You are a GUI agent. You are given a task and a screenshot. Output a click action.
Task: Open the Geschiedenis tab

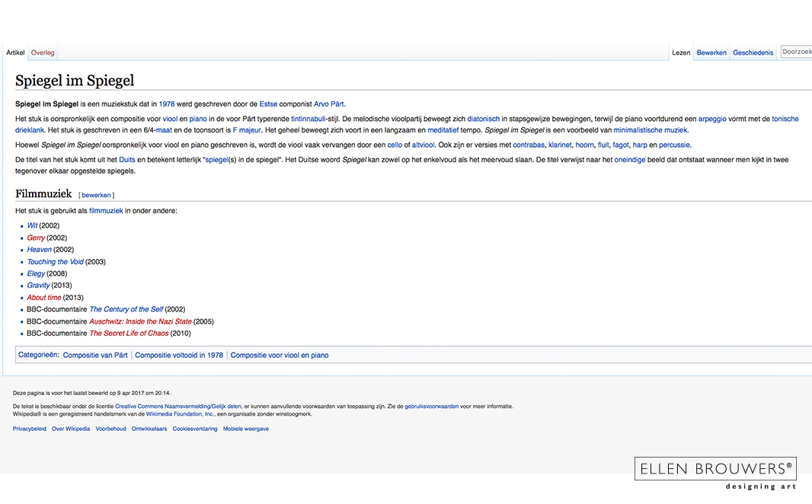[x=753, y=53]
